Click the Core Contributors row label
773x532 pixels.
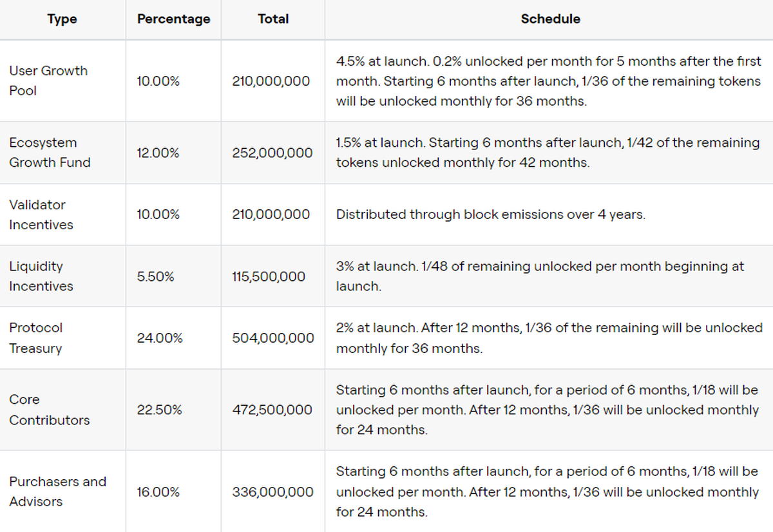(x=50, y=410)
